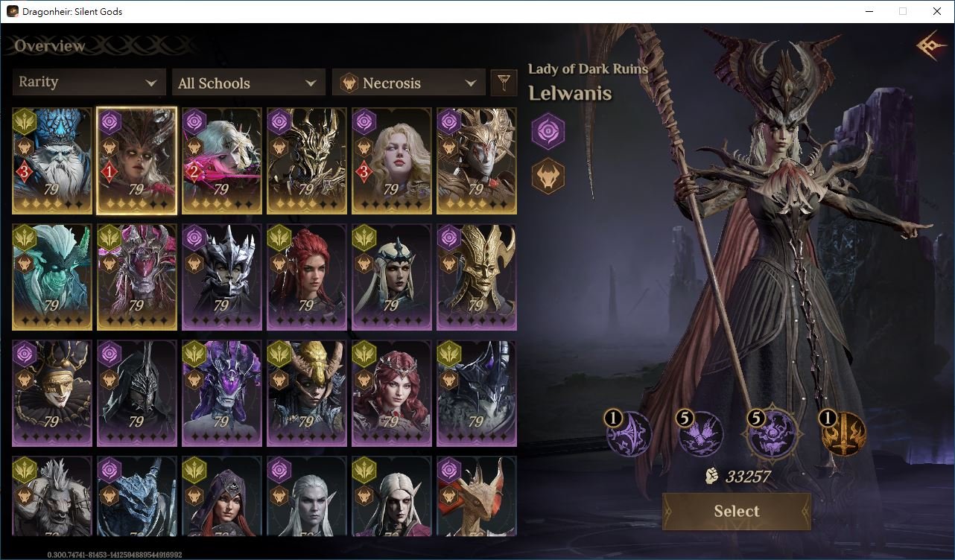Select the highlighted third skill icon, level 5
The height and width of the screenshot is (560, 955).
click(772, 434)
